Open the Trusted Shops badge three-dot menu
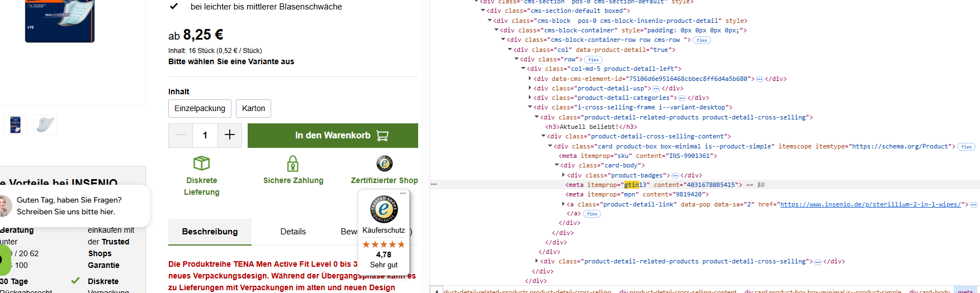The width and height of the screenshot is (980, 293). [x=403, y=193]
